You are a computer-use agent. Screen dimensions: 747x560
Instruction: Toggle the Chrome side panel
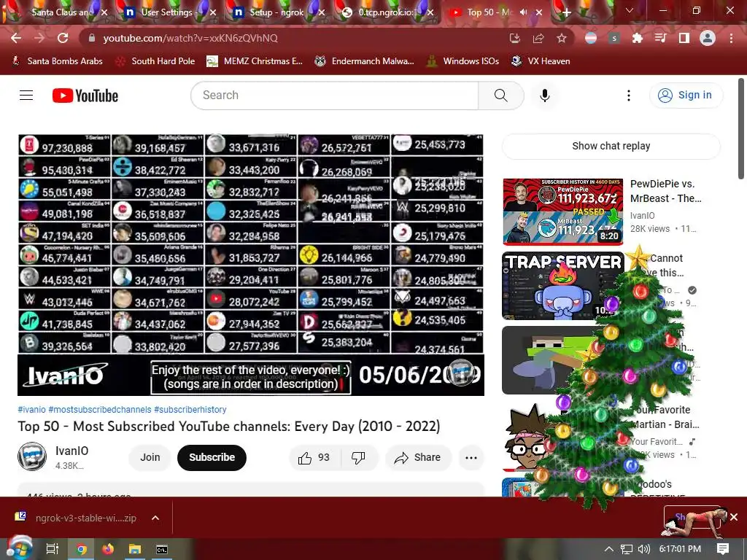click(x=684, y=38)
